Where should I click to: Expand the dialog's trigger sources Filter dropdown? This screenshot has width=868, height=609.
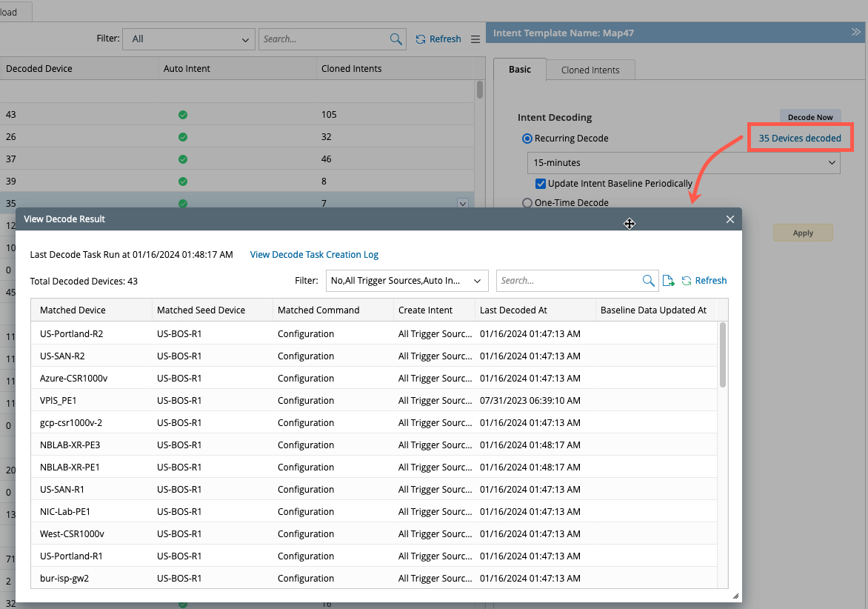(x=407, y=281)
